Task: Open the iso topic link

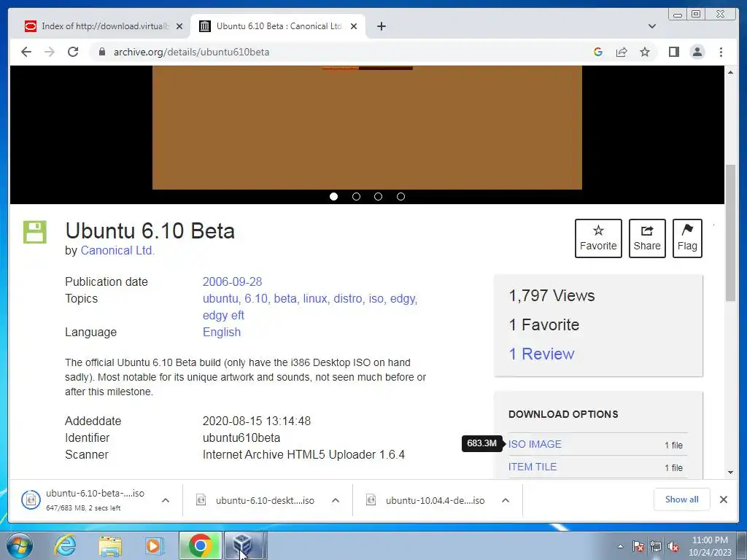Action: tap(377, 298)
